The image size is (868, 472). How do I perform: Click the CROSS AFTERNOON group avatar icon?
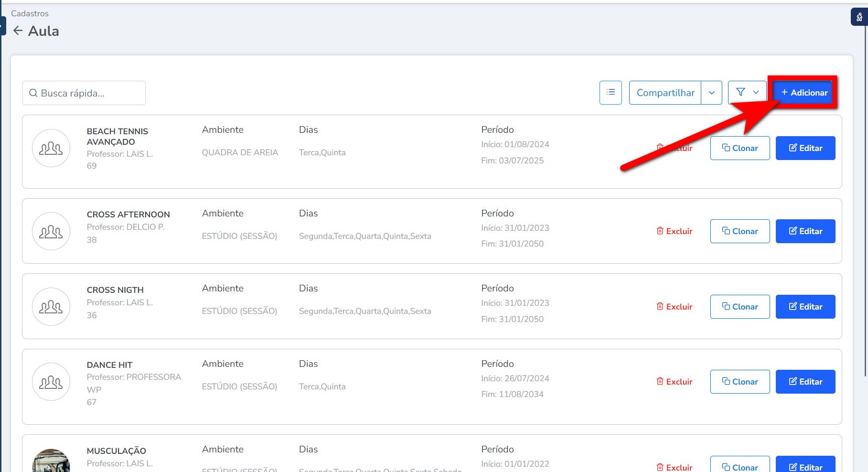click(51, 231)
